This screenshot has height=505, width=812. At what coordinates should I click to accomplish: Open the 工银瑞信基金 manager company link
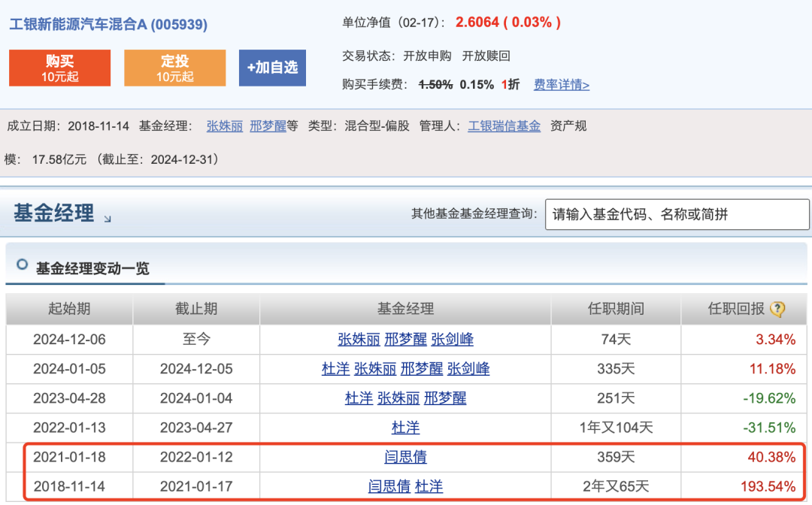tap(504, 126)
